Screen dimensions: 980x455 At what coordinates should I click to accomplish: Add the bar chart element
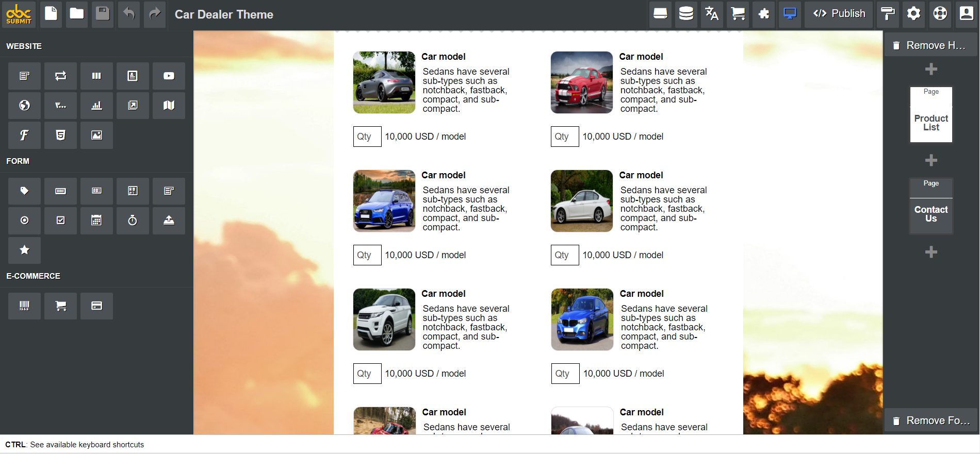coord(96,106)
